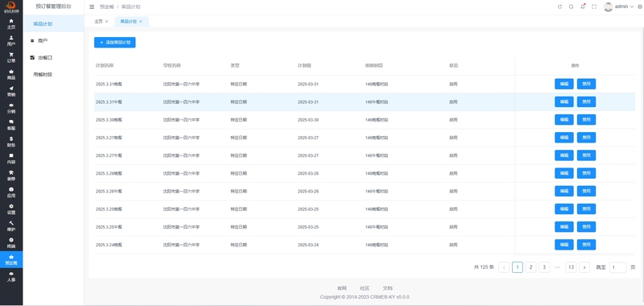This screenshot has height=306, width=644.
Task: Open the 官网 footer link
Action: pos(341,288)
